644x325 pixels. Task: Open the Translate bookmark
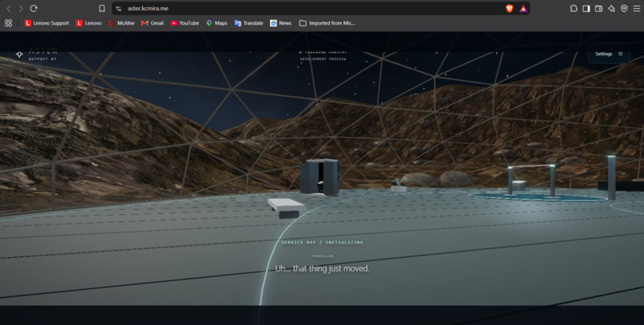249,23
